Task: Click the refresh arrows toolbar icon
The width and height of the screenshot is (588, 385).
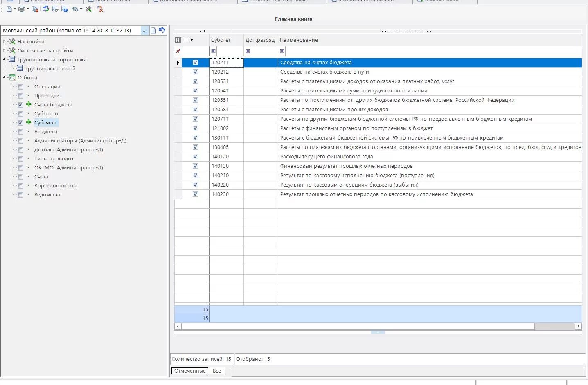Action: tap(75, 9)
